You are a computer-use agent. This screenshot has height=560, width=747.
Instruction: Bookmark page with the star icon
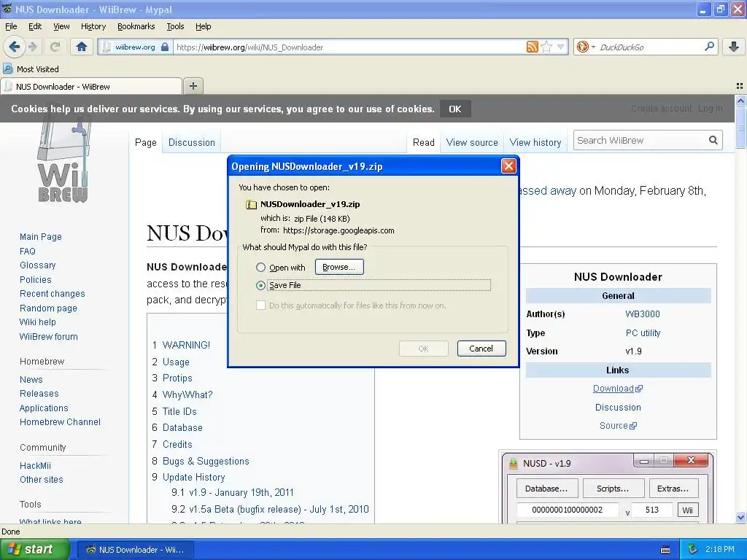[547, 47]
